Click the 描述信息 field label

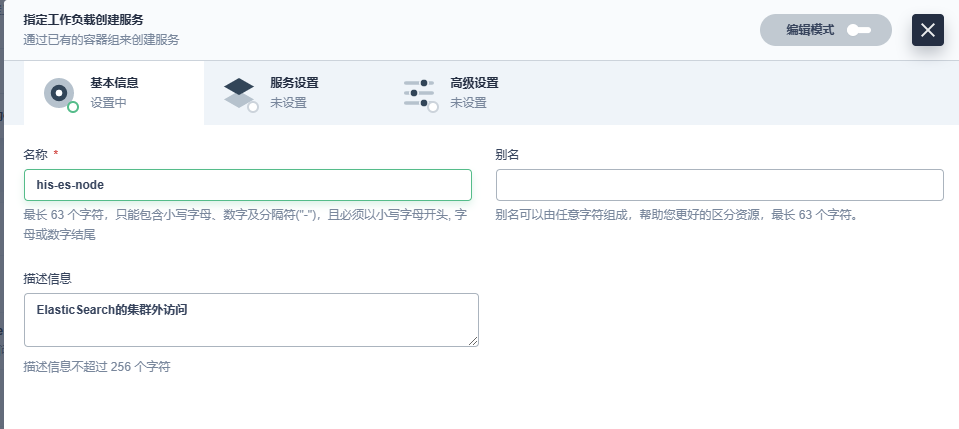[x=47, y=278]
